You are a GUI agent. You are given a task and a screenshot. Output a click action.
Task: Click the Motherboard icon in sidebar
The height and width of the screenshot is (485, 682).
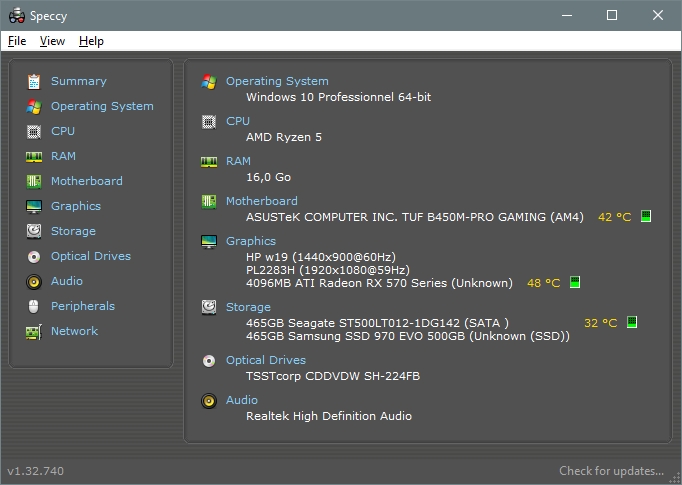[34, 181]
